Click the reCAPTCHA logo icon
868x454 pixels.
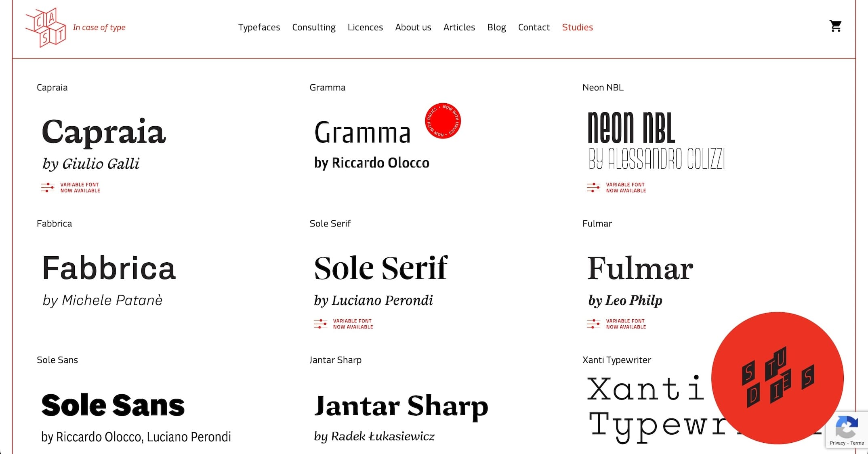847,427
